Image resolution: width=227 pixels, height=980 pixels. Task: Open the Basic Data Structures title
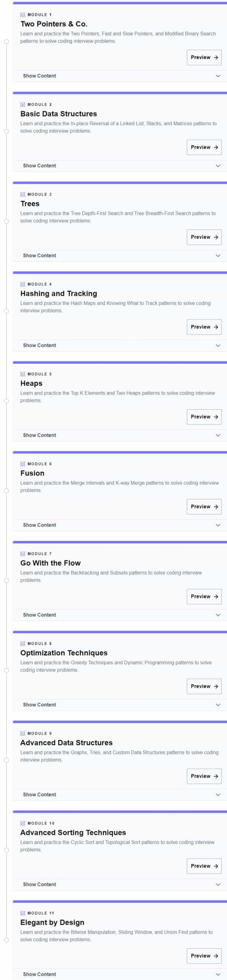coord(59,114)
